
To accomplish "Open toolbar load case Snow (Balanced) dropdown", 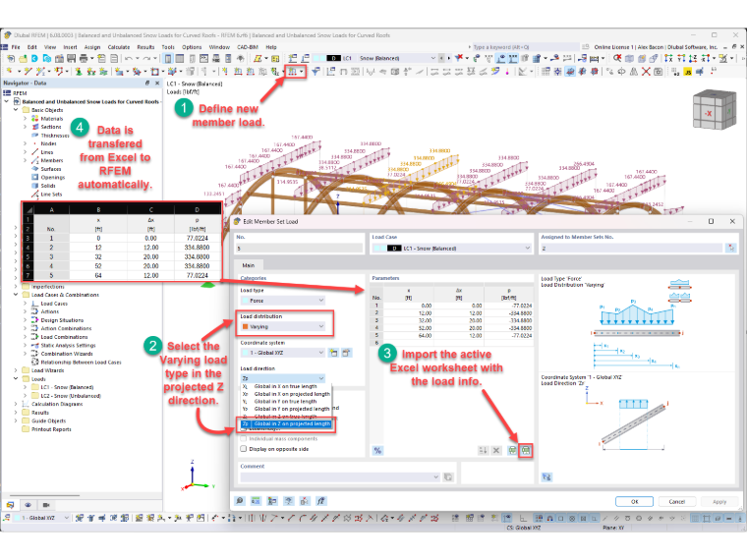I will 433,58.
